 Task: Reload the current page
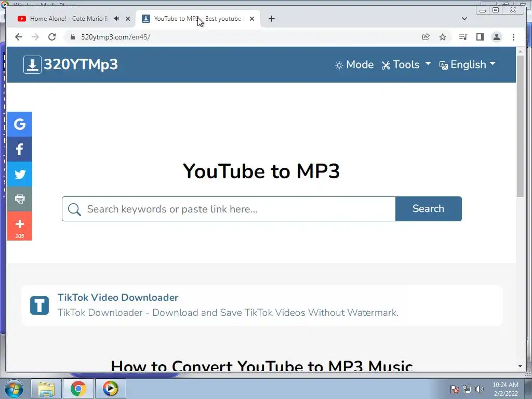click(x=52, y=37)
